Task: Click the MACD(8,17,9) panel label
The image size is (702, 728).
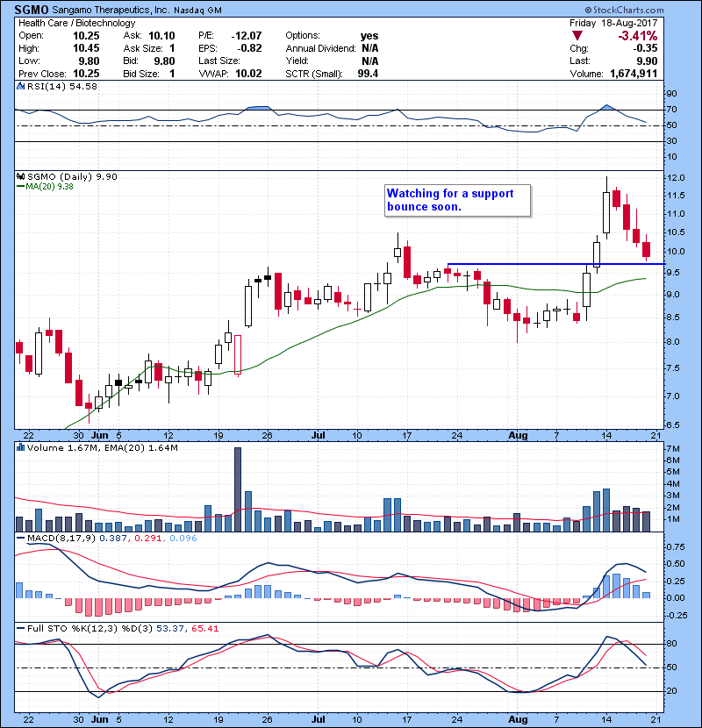Action: (x=61, y=539)
